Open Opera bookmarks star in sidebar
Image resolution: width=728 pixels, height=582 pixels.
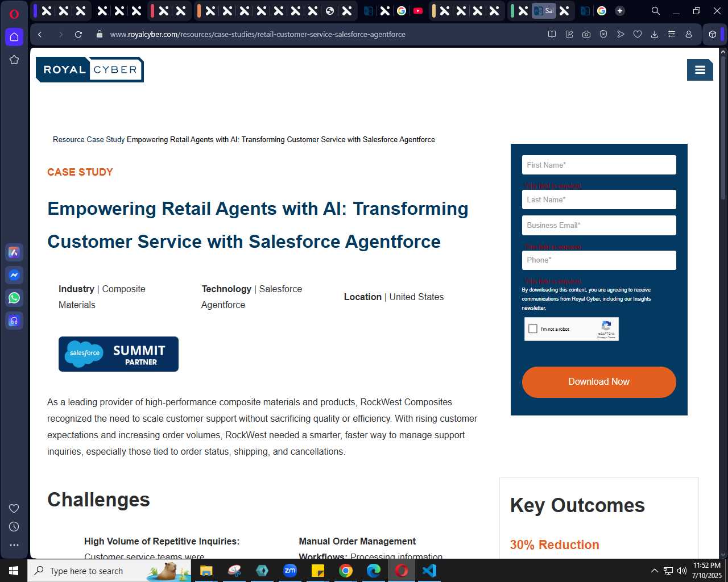(14, 60)
